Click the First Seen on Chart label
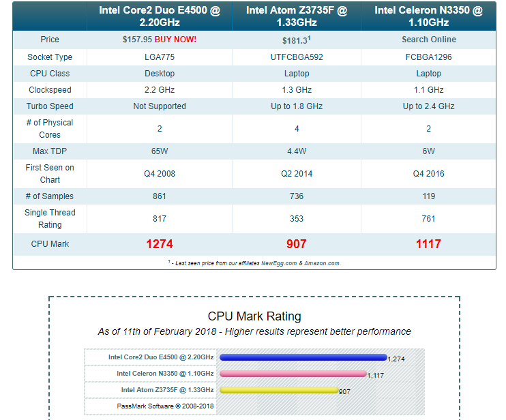Image resolution: width=506 pixels, height=420 pixels. tap(50, 174)
